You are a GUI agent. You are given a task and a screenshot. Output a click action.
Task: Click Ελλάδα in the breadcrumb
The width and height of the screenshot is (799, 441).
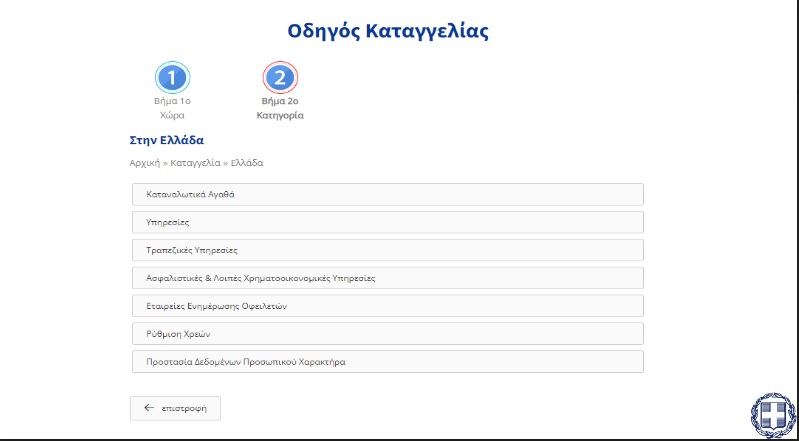(247, 163)
